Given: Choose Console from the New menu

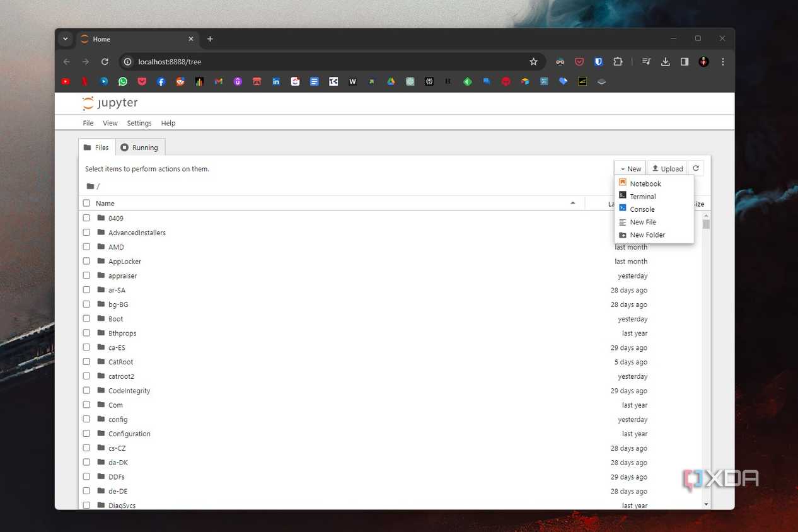Looking at the screenshot, I should coord(654,209).
